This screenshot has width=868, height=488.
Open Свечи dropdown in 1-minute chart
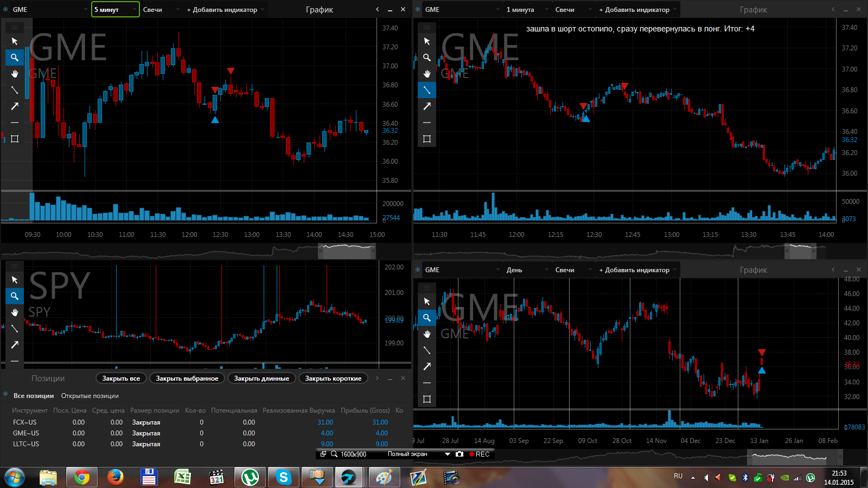pos(572,9)
